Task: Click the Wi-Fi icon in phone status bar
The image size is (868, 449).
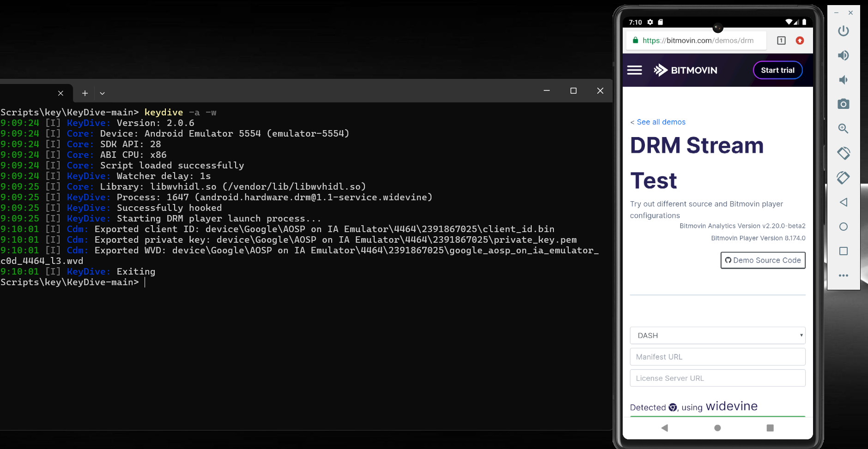Action: [x=789, y=22]
